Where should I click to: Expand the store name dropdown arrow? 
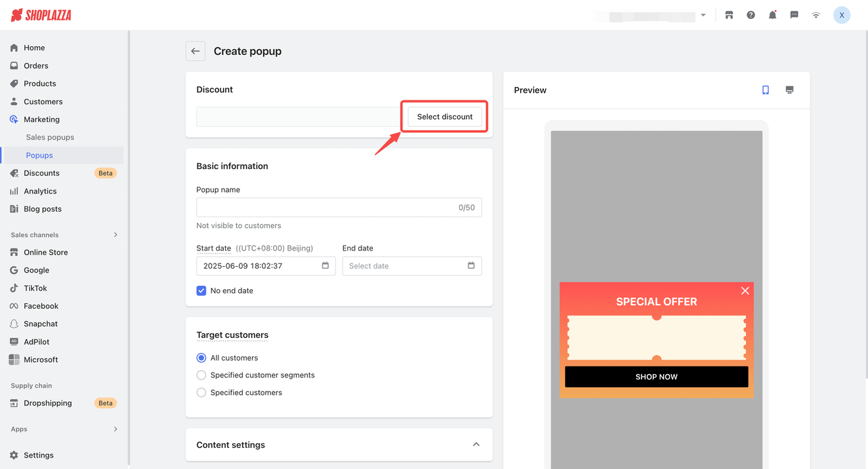(x=703, y=15)
